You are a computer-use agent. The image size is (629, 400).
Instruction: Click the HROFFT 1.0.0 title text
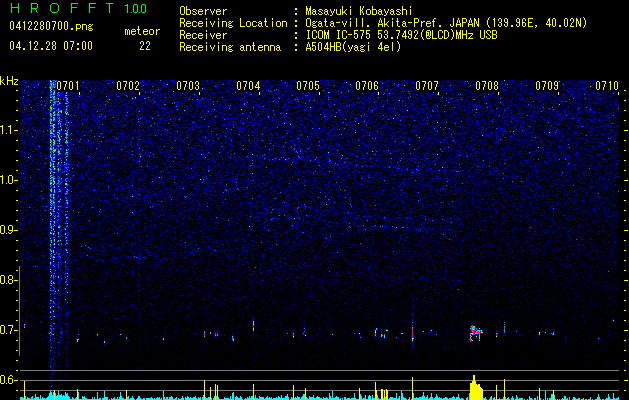[x=78, y=8]
